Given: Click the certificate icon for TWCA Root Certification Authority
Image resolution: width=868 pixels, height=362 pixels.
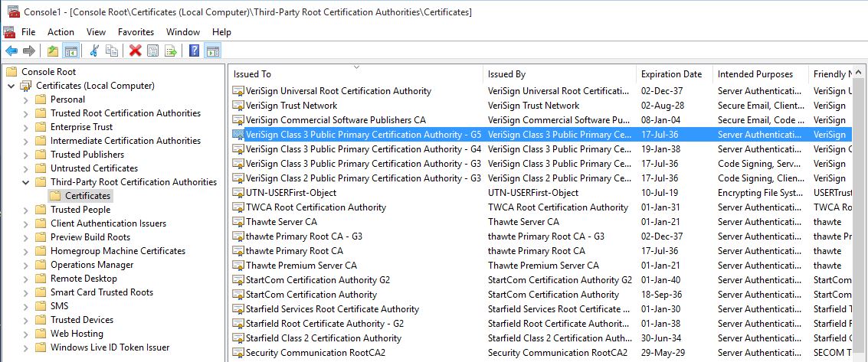Looking at the screenshot, I should coord(238,207).
